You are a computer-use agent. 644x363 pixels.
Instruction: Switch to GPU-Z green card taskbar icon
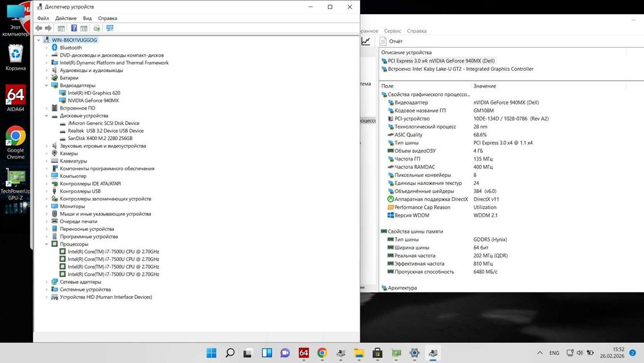tap(396, 353)
